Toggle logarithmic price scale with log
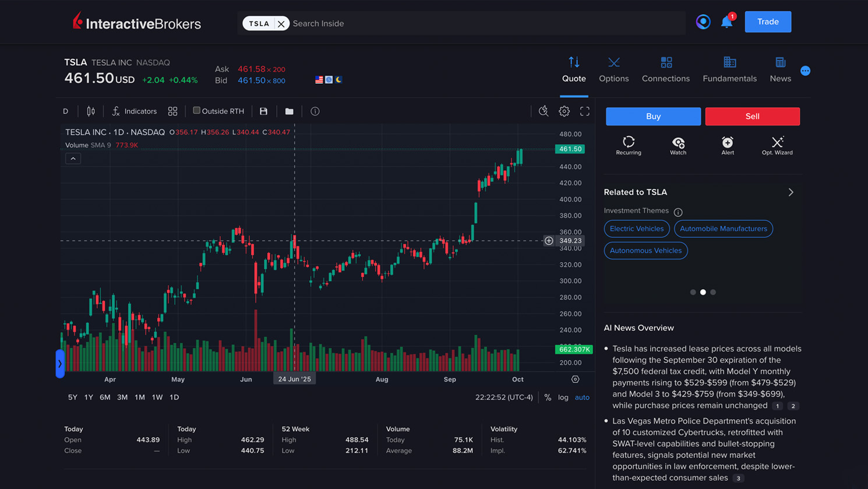 click(x=563, y=397)
